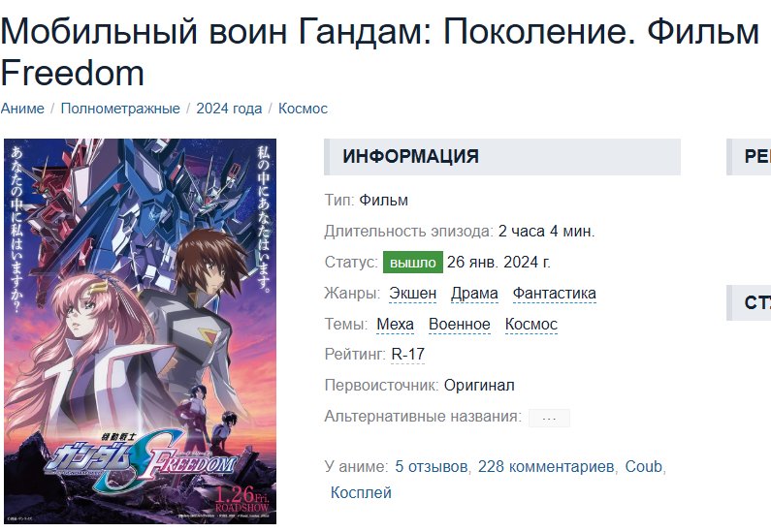Open the 5 отзывов link
Screen dimensions: 771x532
click(x=432, y=466)
